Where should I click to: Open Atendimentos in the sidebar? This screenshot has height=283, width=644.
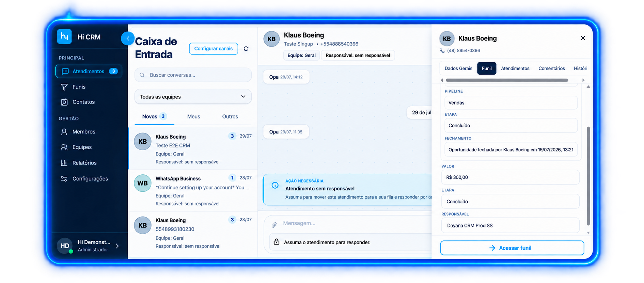coord(89,71)
